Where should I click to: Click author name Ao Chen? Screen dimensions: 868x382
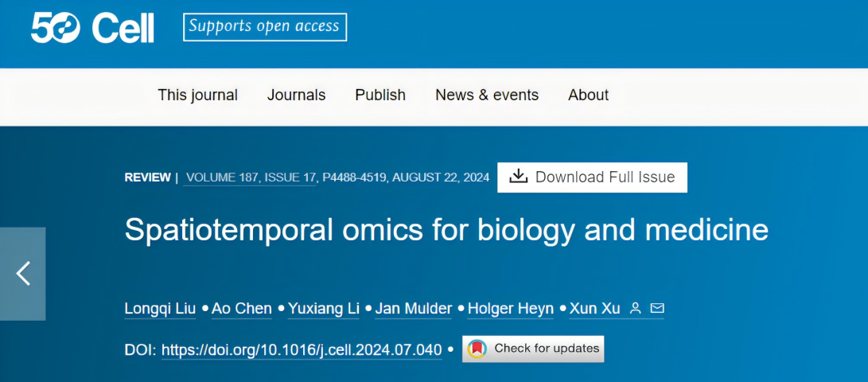tap(242, 309)
